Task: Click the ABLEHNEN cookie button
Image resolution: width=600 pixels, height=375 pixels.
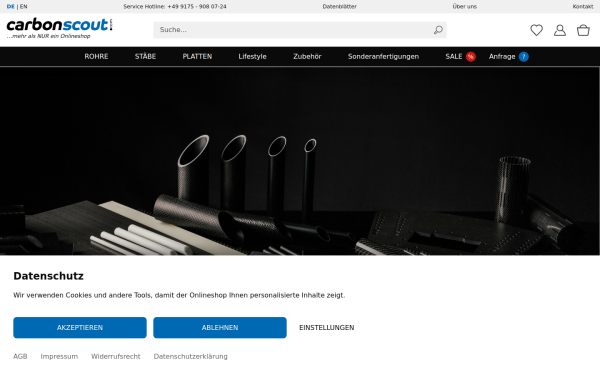Action: click(x=220, y=328)
